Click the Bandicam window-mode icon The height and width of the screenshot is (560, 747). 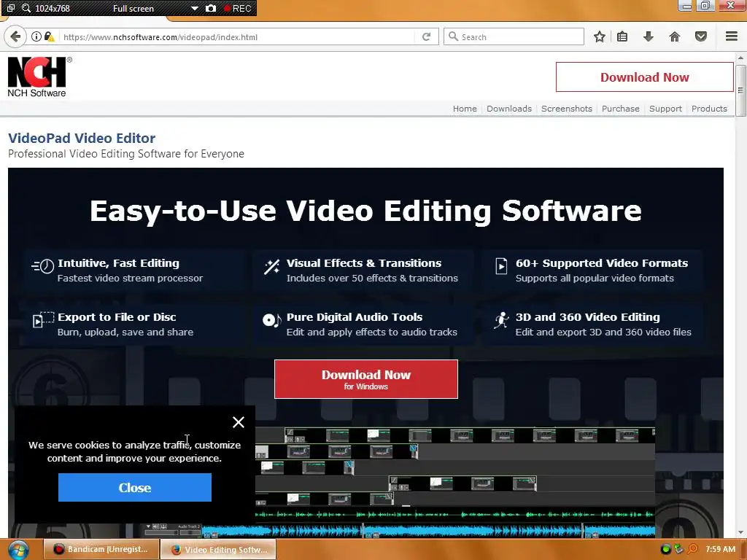pos(11,8)
